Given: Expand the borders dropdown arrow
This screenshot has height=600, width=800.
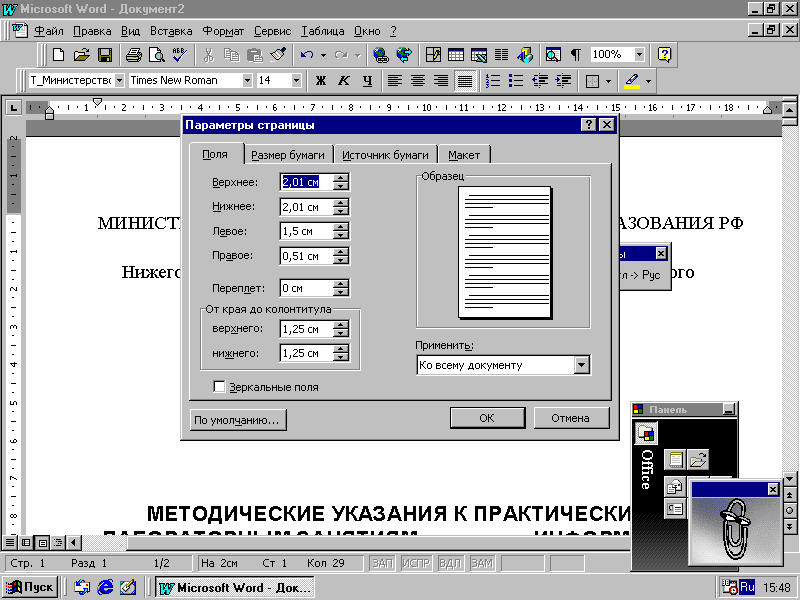Looking at the screenshot, I should pyautogui.click(x=608, y=81).
